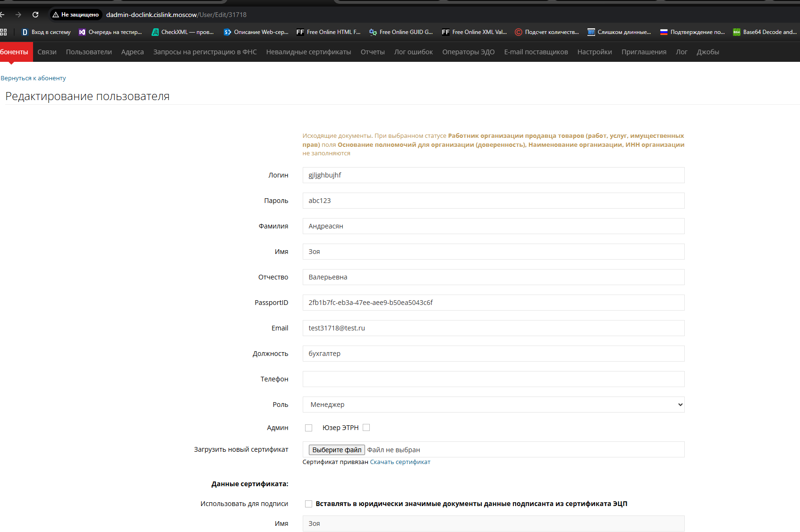Click the 'Редактирование пользователя' heading

coord(87,96)
